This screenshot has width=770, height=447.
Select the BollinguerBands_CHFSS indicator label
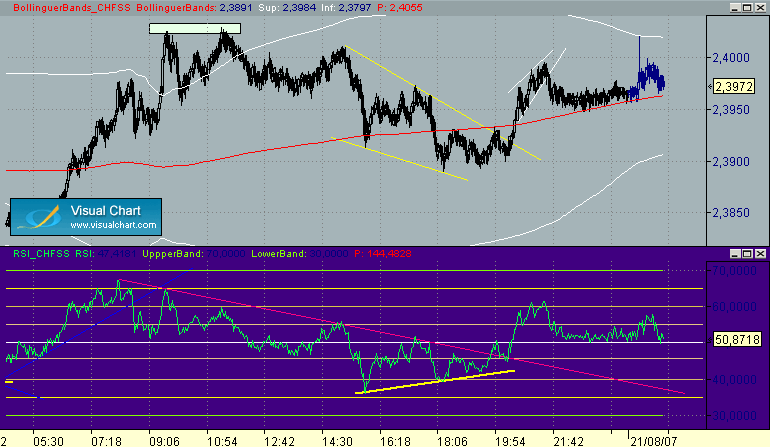(x=72, y=8)
